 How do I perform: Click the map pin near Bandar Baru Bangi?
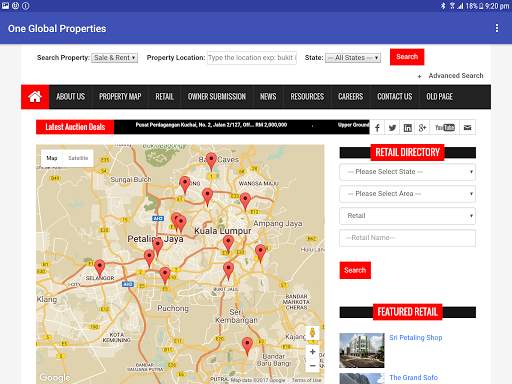[x=247, y=346]
